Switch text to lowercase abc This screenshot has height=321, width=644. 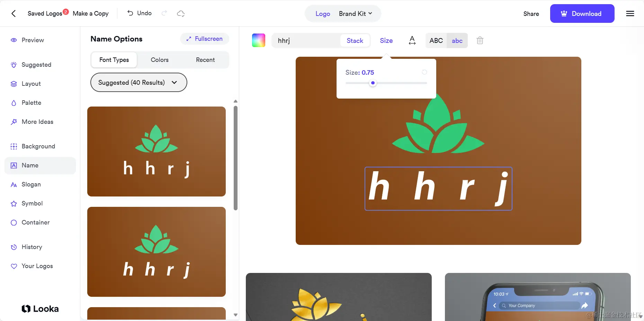click(x=457, y=40)
